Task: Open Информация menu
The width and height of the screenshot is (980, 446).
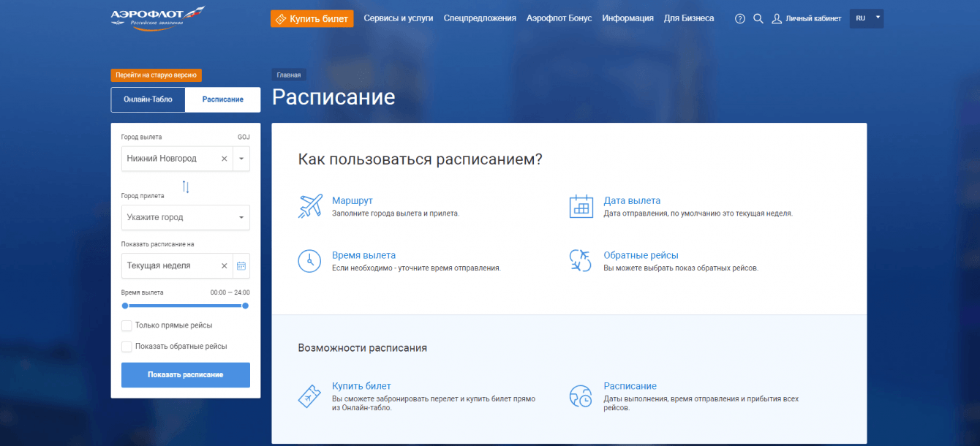Action: [628, 18]
